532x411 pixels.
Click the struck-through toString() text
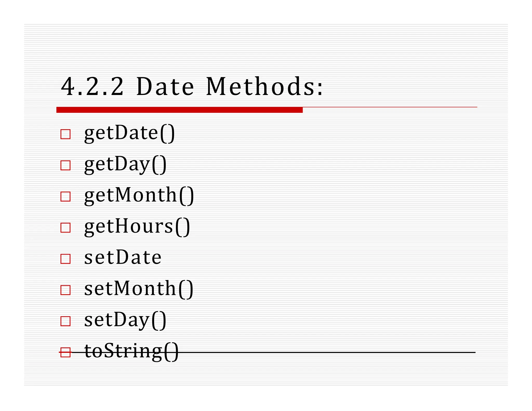pyautogui.click(x=131, y=351)
